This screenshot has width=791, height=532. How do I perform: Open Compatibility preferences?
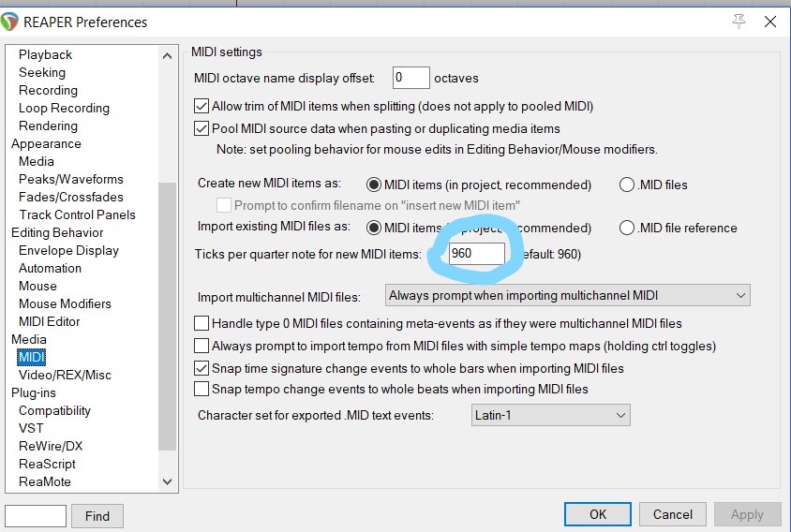click(54, 410)
